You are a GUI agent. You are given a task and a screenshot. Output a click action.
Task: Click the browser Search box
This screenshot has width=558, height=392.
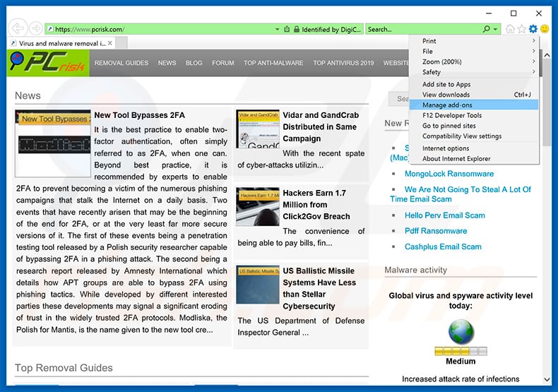[x=424, y=29]
